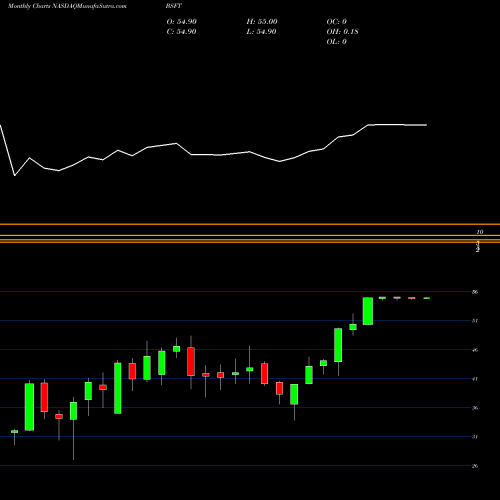Click the right end of the white line chart
Image resolution: width=500 pixels, height=500 pixels.
click(426, 125)
